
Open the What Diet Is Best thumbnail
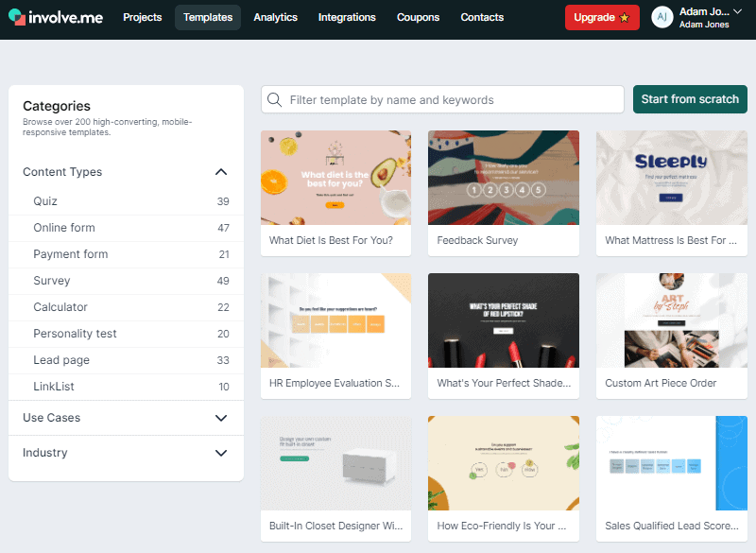[x=336, y=178]
